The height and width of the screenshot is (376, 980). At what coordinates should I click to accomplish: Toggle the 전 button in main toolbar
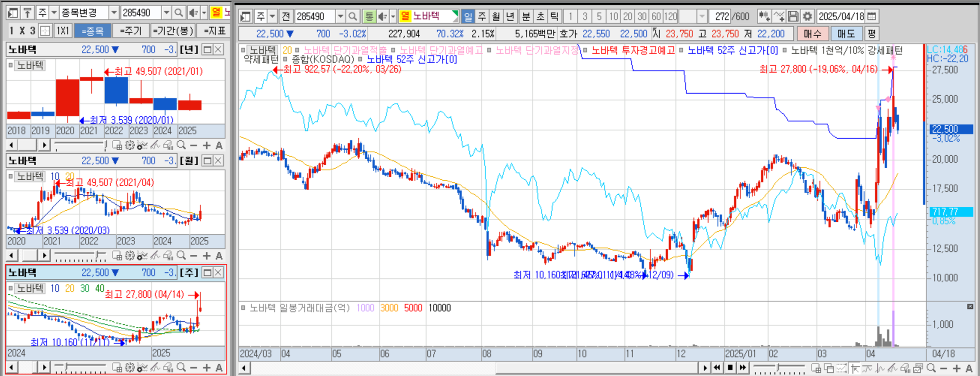point(286,17)
